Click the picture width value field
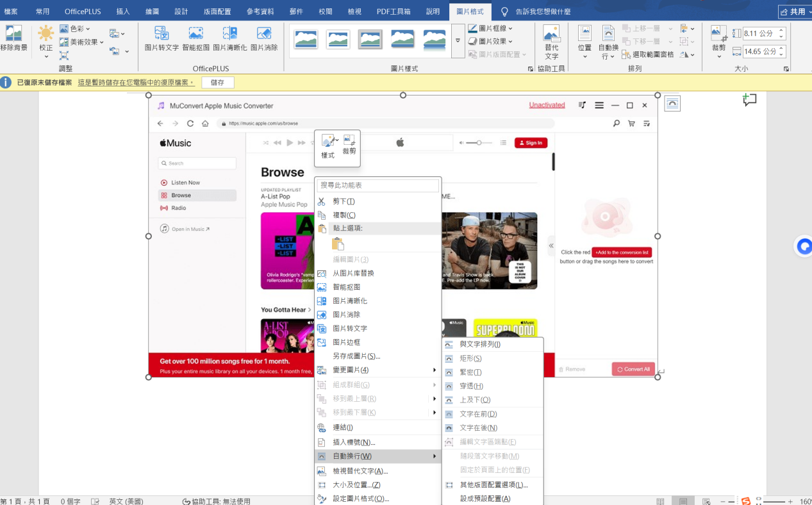Screen dimensions: 812x505 tap(759, 51)
